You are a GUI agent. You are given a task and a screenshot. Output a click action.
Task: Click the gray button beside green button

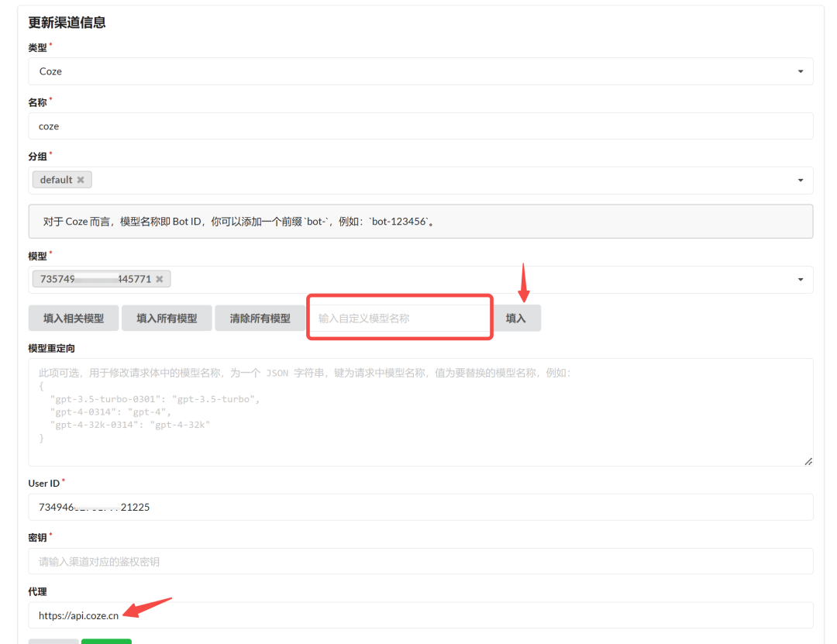pos(53,642)
